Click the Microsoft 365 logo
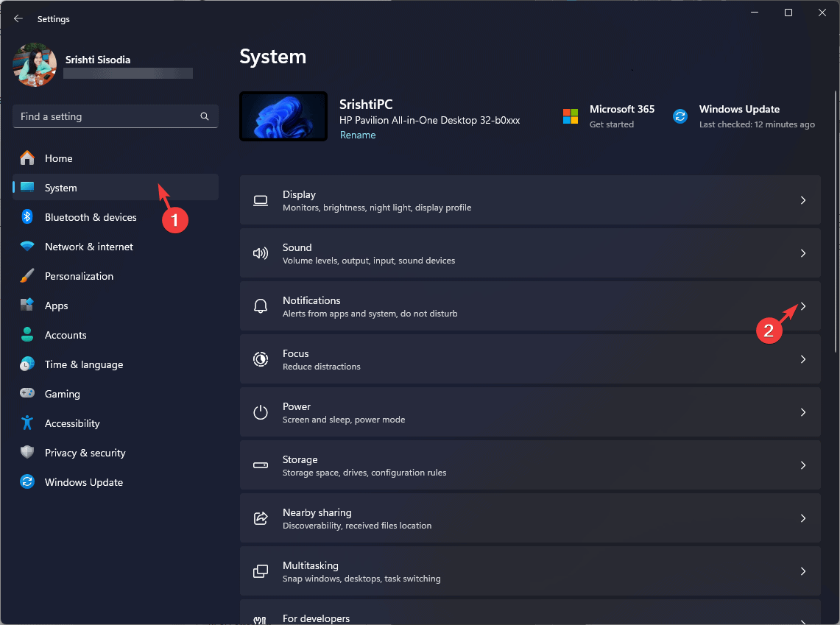This screenshot has height=625, width=840. (571, 116)
